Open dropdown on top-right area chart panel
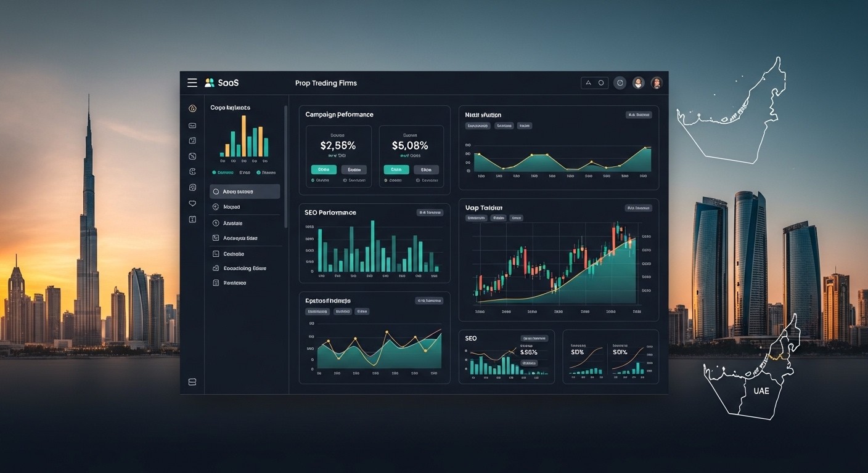This screenshot has height=473, width=868. tap(639, 115)
